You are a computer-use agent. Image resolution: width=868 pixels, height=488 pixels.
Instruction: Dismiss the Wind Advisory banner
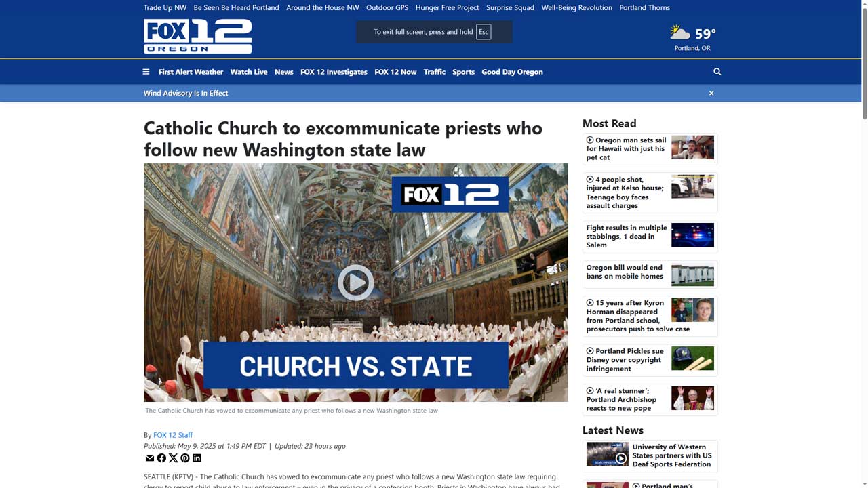711,93
